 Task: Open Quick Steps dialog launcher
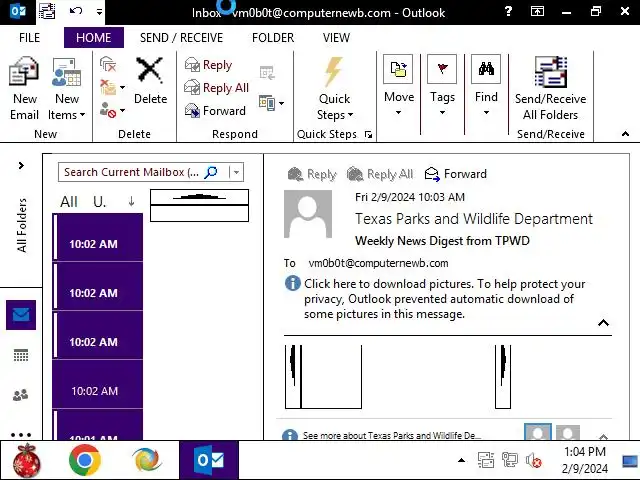tap(369, 134)
